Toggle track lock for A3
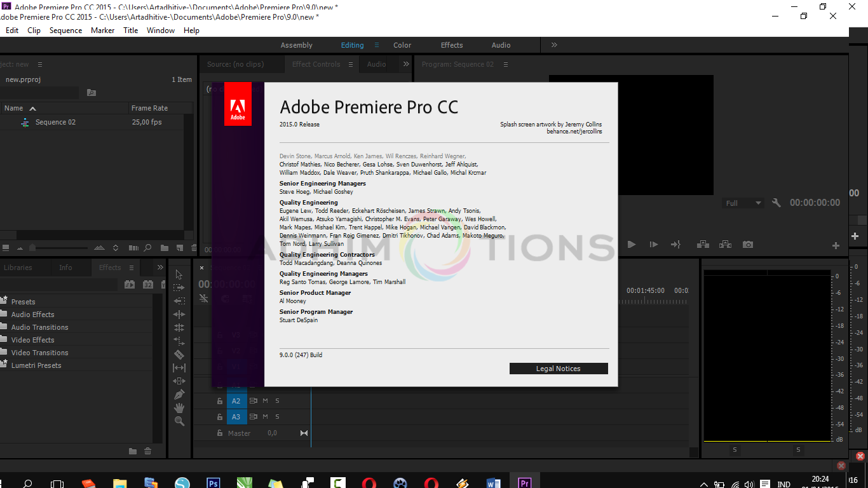Image resolution: width=868 pixels, height=488 pixels. [220, 417]
